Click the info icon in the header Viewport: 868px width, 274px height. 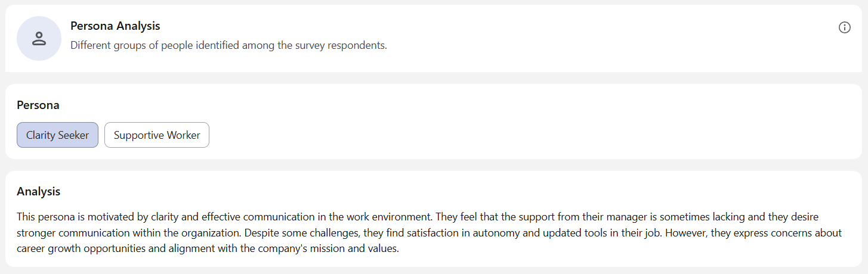[x=844, y=27]
